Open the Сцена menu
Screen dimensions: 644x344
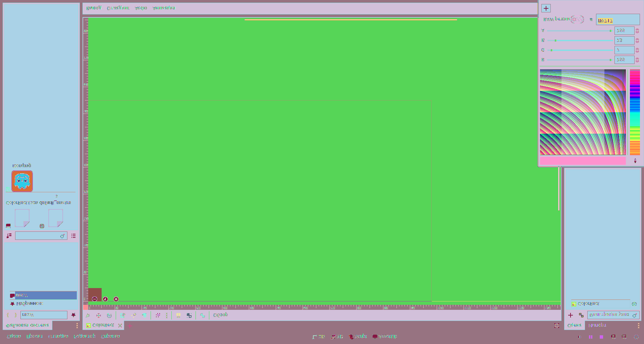[x=14, y=336]
